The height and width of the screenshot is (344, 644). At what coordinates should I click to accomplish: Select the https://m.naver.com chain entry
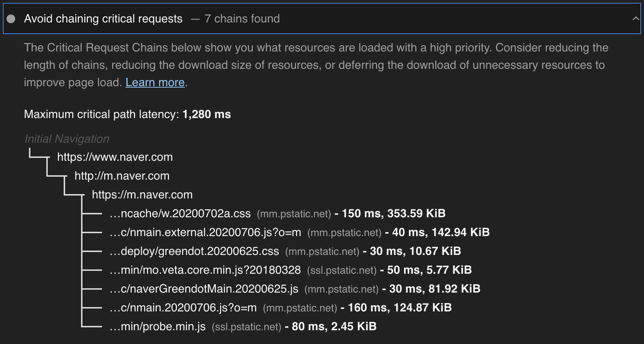[142, 195]
